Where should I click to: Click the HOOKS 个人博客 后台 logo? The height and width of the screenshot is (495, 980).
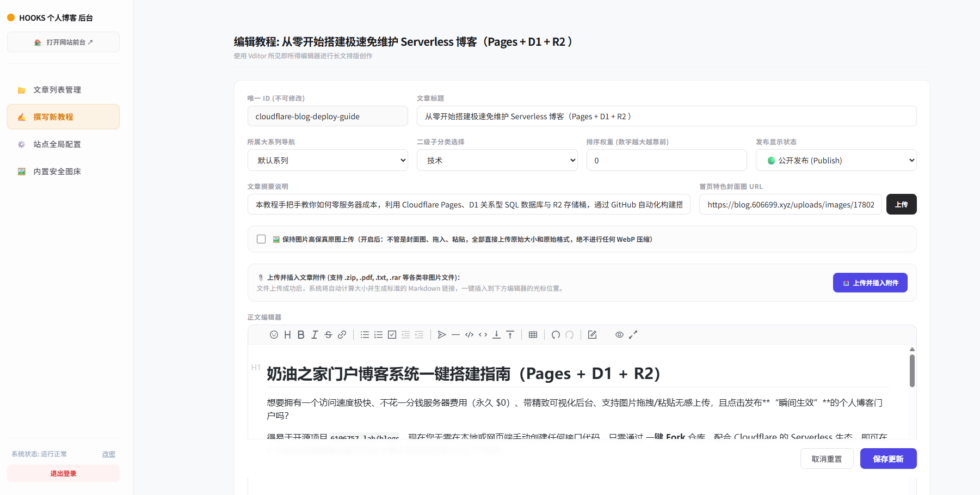point(50,18)
